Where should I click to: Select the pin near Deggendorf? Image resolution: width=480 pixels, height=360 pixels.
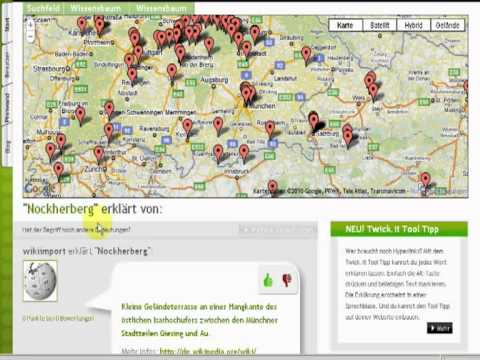coord(306,56)
